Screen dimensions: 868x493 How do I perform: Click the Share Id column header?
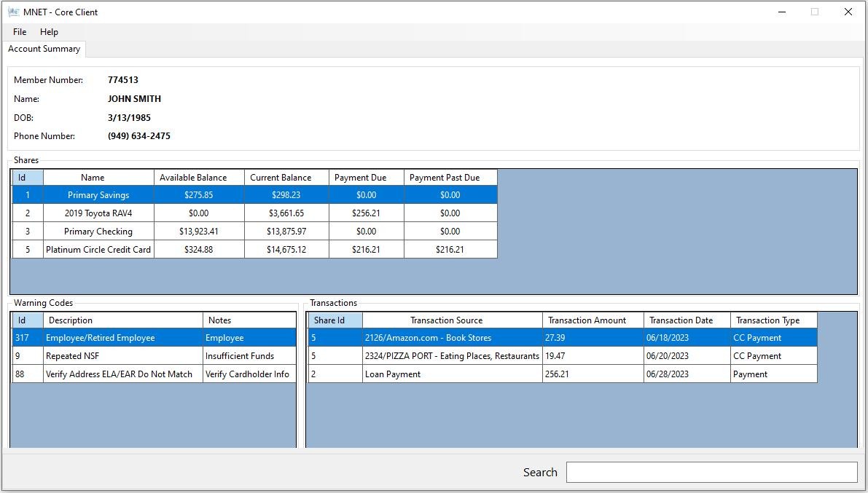click(x=335, y=320)
